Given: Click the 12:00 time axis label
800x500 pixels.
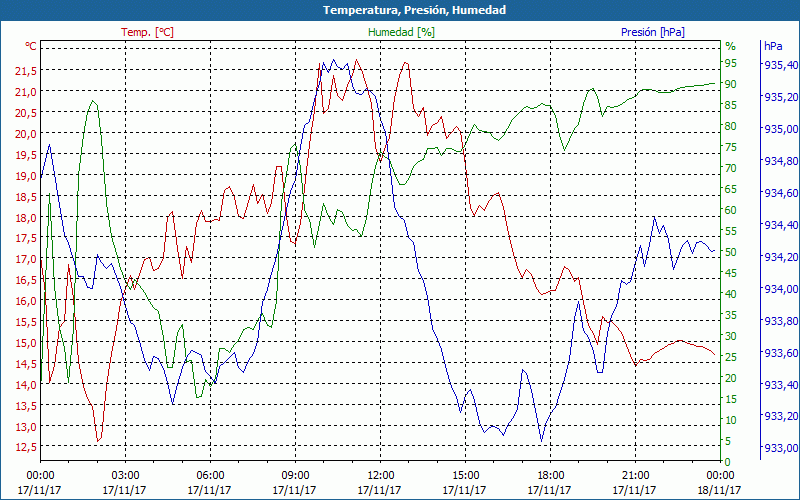Looking at the screenshot, I should tap(380, 476).
